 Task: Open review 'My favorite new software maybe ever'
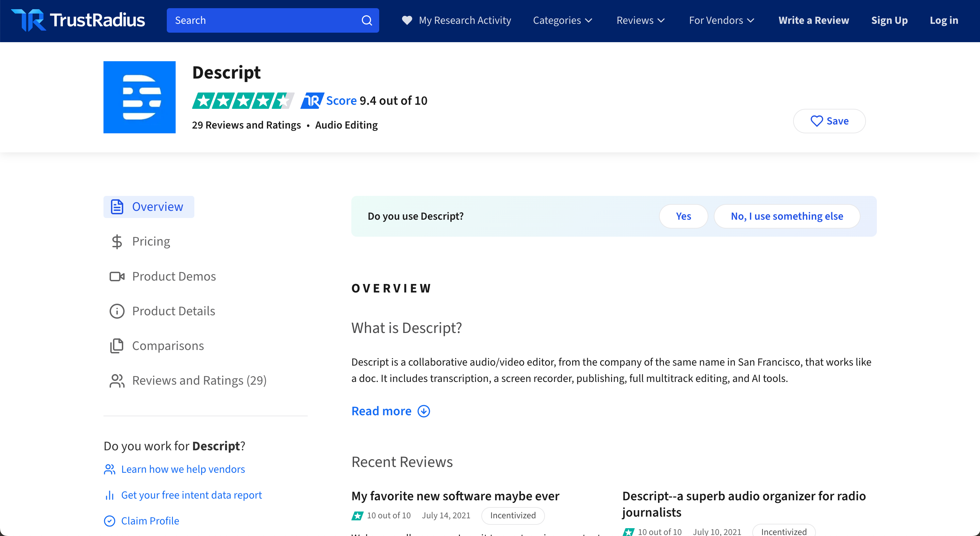click(455, 497)
